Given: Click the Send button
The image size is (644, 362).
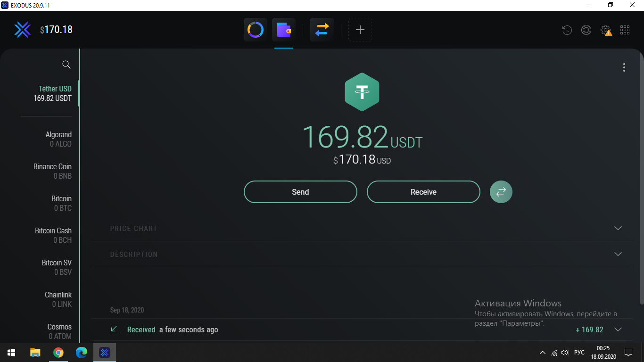Looking at the screenshot, I should (x=300, y=192).
